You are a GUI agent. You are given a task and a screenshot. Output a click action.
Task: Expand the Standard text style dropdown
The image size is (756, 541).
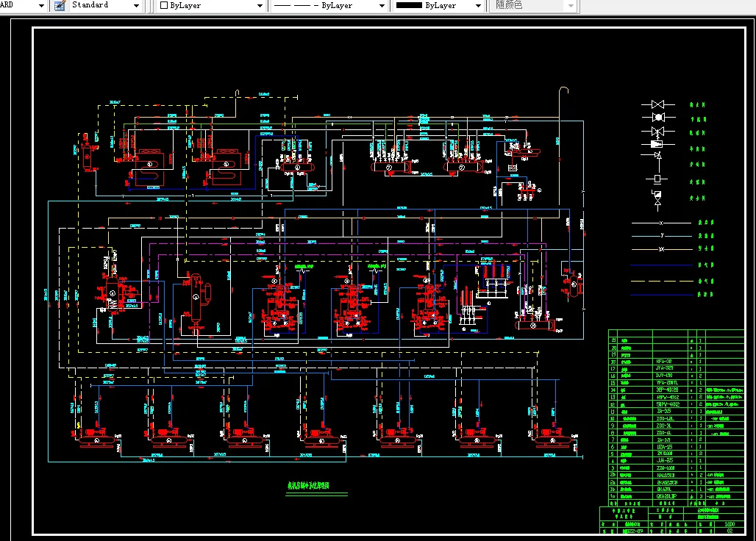137,6
